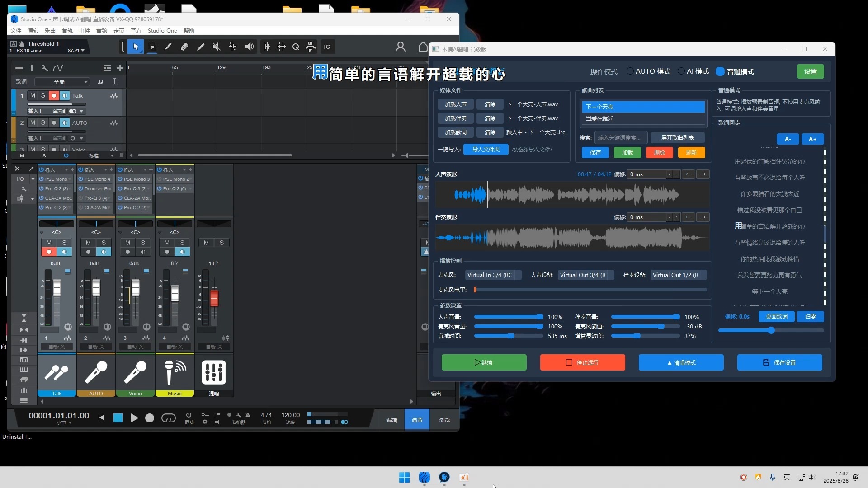The image size is (868, 488).
Task: Select the Mute tool with crossed speaker
Action: [x=217, y=47]
